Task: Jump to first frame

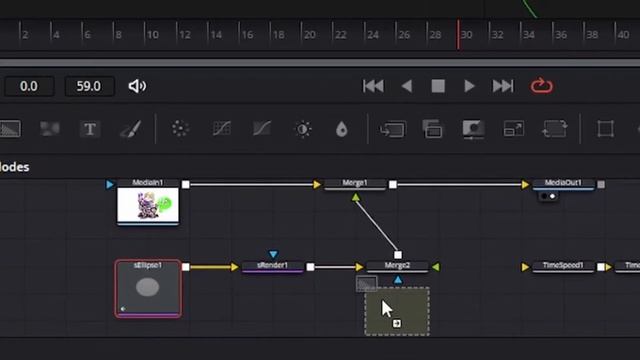Action: (x=373, y=86)
